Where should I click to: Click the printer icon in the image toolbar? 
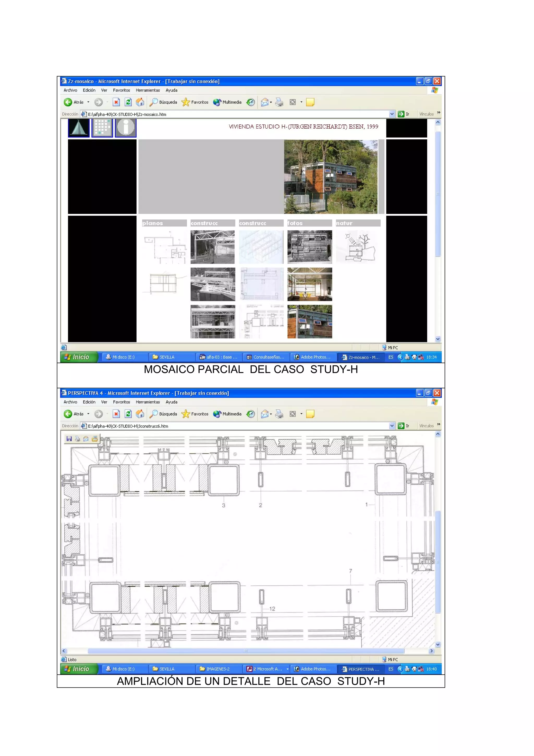pyautogui.click(x=78, y=439)
